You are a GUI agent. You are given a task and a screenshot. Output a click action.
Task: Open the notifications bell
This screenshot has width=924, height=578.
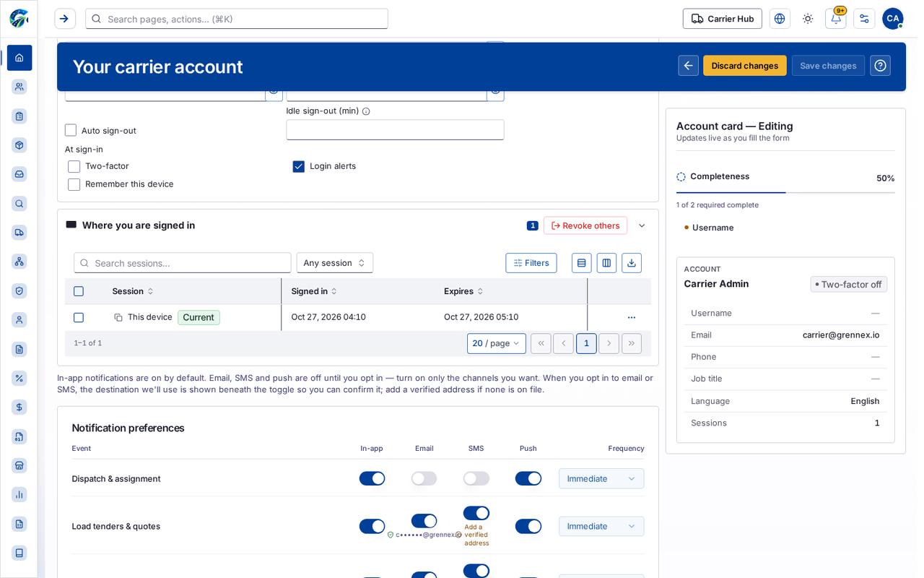click(x=836, y=19)
